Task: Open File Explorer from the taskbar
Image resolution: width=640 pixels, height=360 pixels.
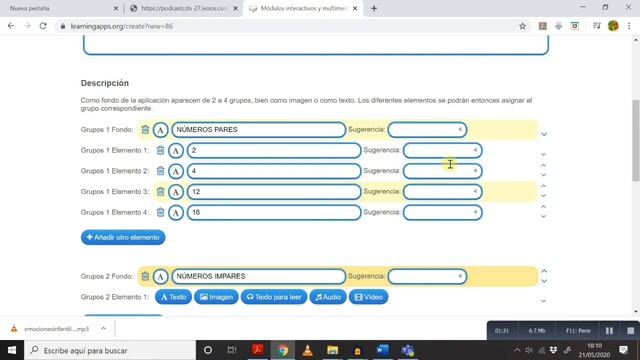Action: point(332,350)
